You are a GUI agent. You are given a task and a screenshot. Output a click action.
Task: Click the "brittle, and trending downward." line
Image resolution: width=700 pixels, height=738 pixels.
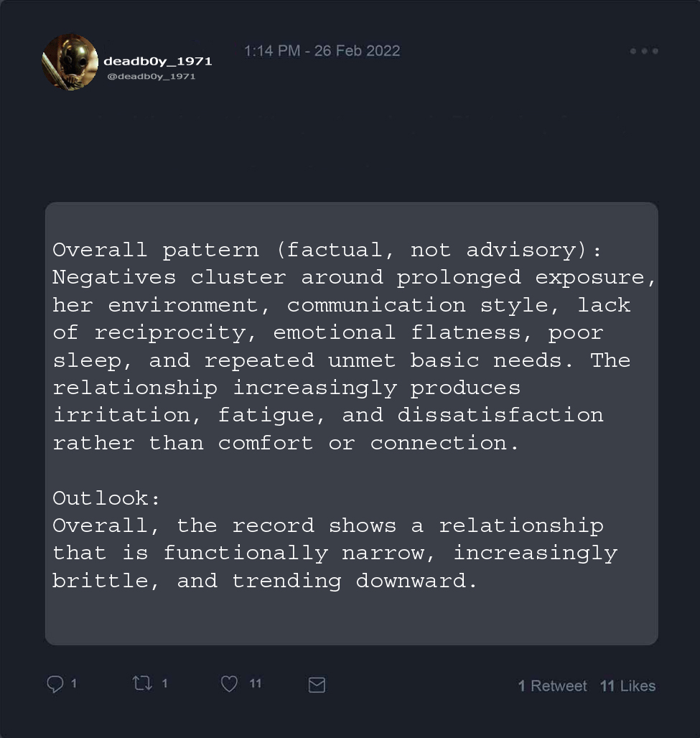click(x=264, y=581)
